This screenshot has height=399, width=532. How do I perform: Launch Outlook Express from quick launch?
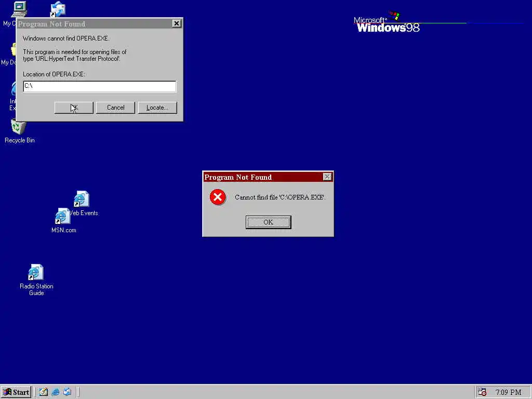67,392
